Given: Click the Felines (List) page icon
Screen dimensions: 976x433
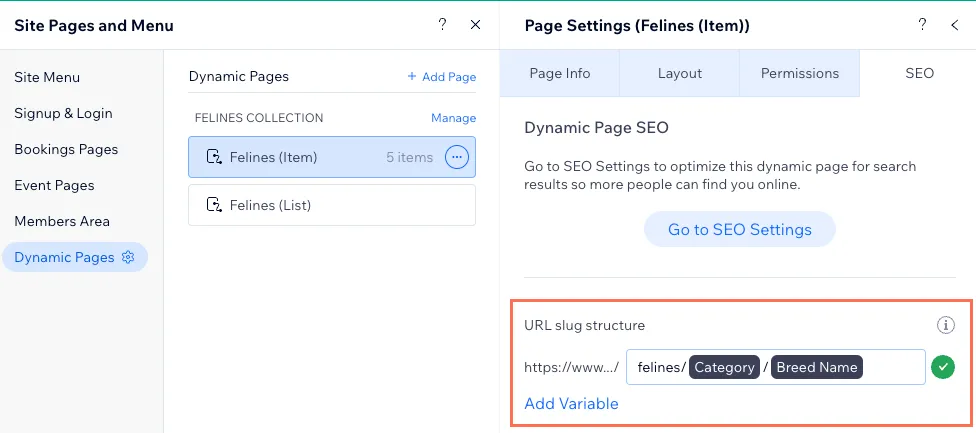Looking at the screenshot, I should pos(212,205).
